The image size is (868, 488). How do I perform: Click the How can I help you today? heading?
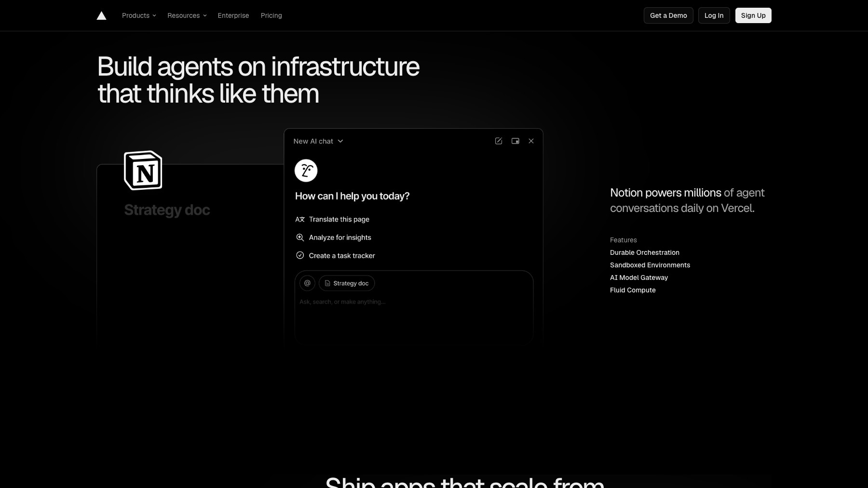click(x=353, y=196)
